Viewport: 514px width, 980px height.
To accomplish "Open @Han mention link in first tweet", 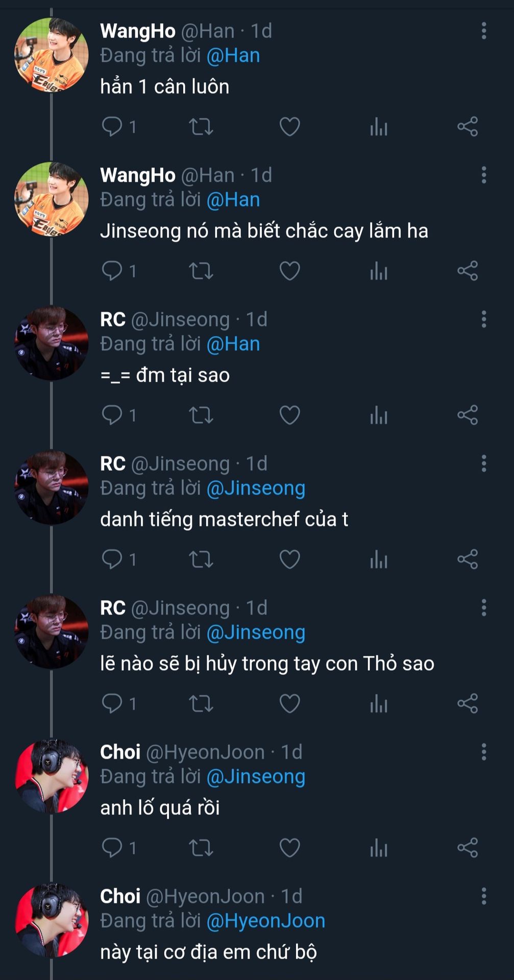I will [x=233, y=56].
